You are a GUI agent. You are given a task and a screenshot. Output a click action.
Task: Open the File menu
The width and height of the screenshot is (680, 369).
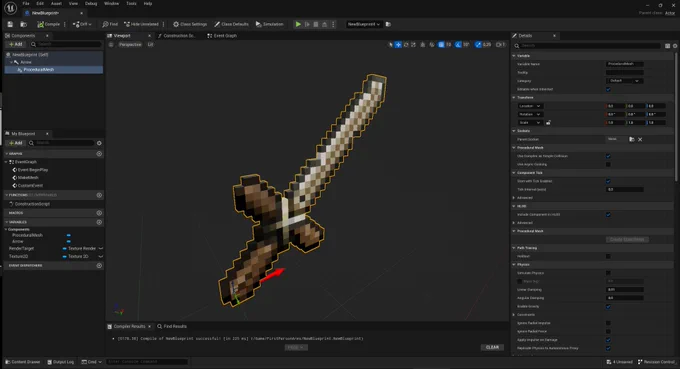26,3
